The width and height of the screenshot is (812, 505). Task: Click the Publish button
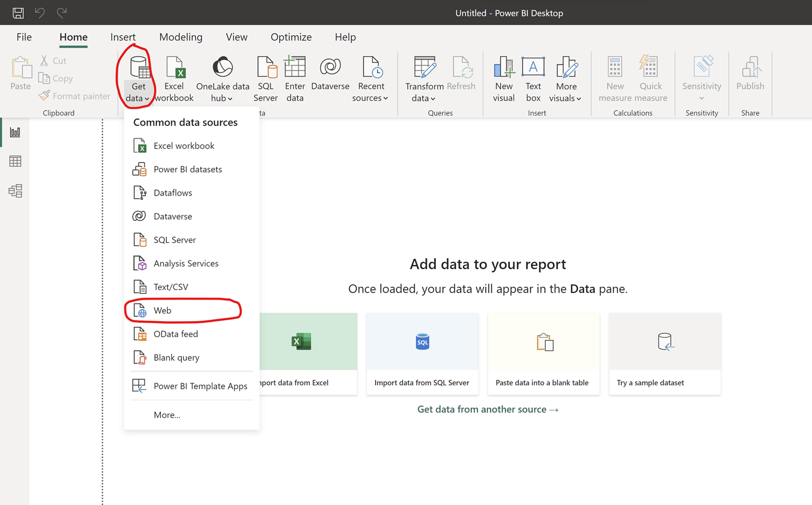pyautogui.click(x=750, y=73)
